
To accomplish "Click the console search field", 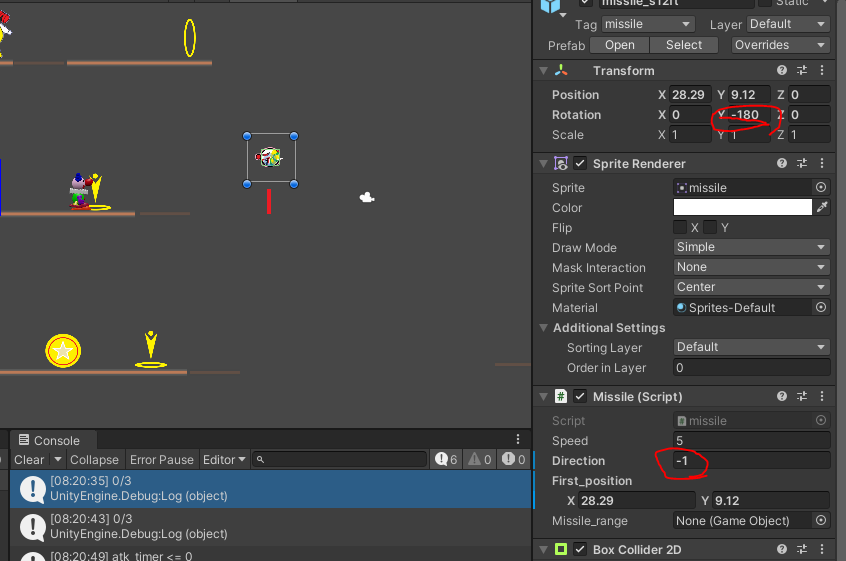I will [339, 460].
